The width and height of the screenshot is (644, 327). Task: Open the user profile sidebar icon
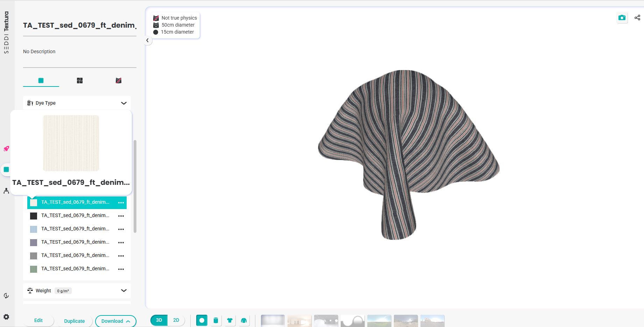(x=6, y=191)
